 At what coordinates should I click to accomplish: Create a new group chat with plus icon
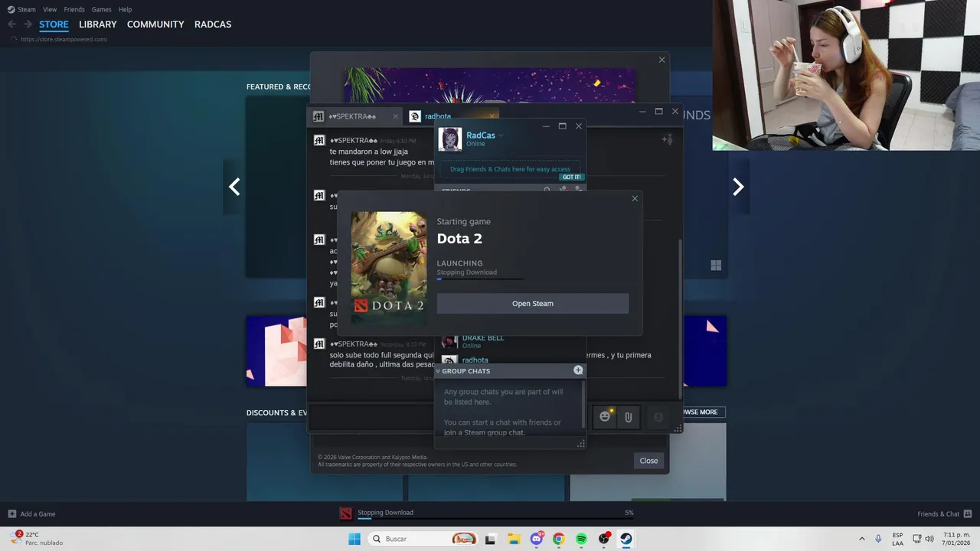tap(578, 370)
